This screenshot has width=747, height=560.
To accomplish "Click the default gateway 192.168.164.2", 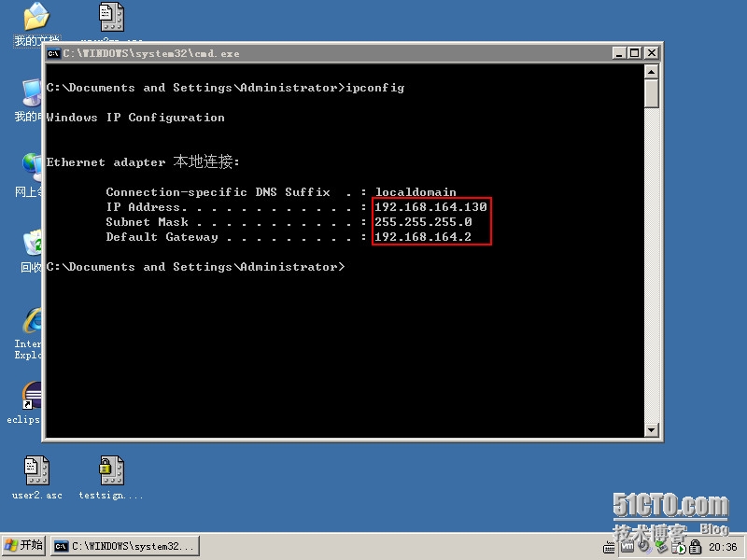I will point(423,237).
